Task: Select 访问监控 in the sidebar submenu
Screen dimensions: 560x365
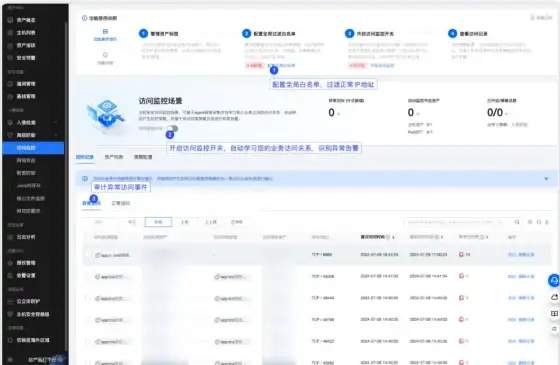Action: [33, 148]
